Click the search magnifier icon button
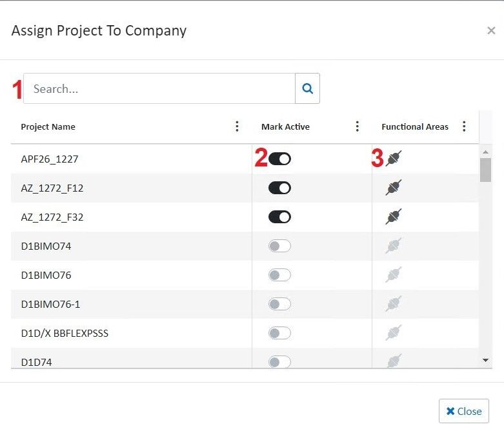This screenshot has width=504, height=431. point(307,89)
